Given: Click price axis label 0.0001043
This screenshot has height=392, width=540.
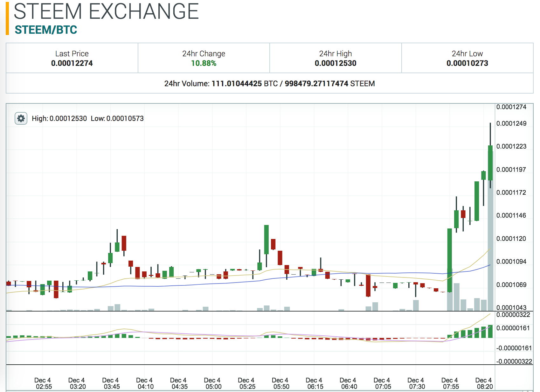Looking at the screenshot, I should 511,308.
